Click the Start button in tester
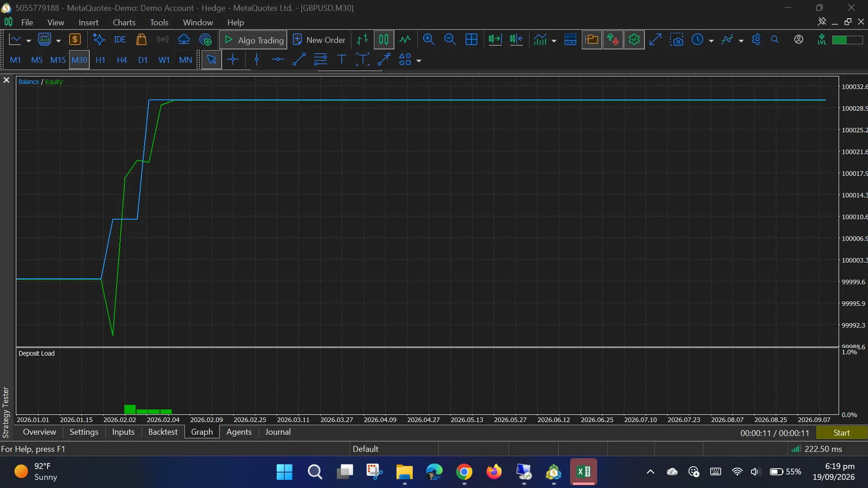Viewport: 868px width, 488px height. [841, 433]
